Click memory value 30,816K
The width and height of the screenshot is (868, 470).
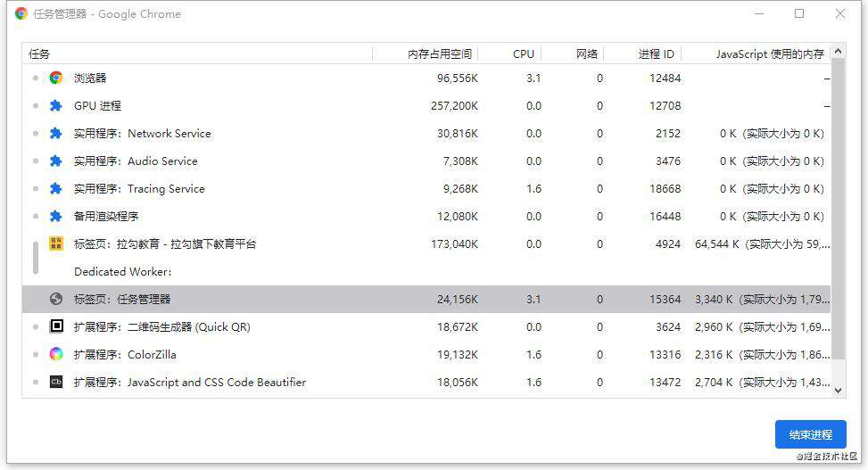pyautogui.click(x=458, y=134)
